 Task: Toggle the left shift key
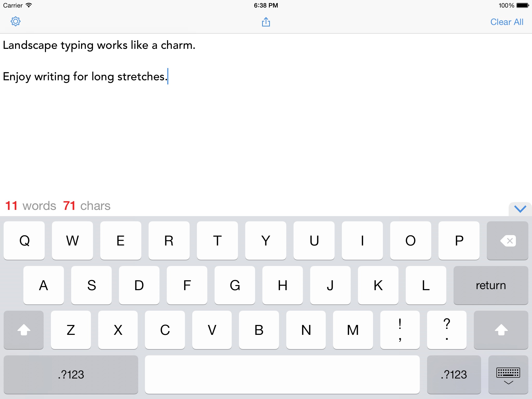[x=24, y=330]
